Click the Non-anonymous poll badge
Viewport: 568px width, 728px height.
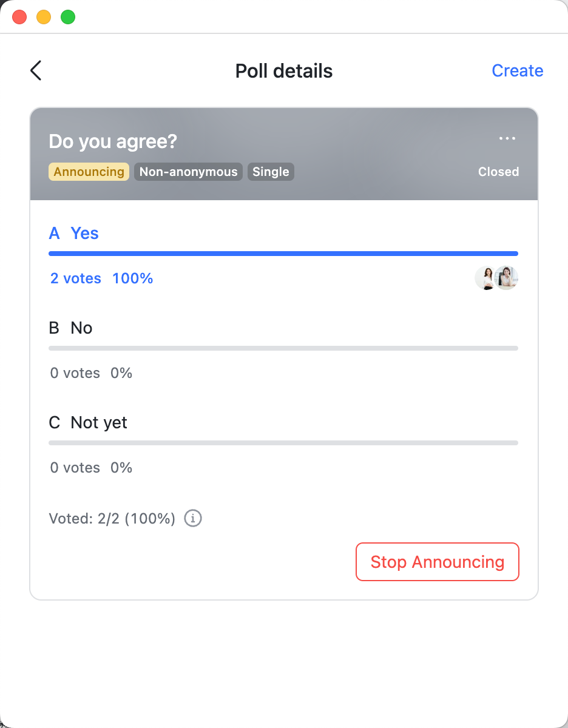[x=188, y=172]
